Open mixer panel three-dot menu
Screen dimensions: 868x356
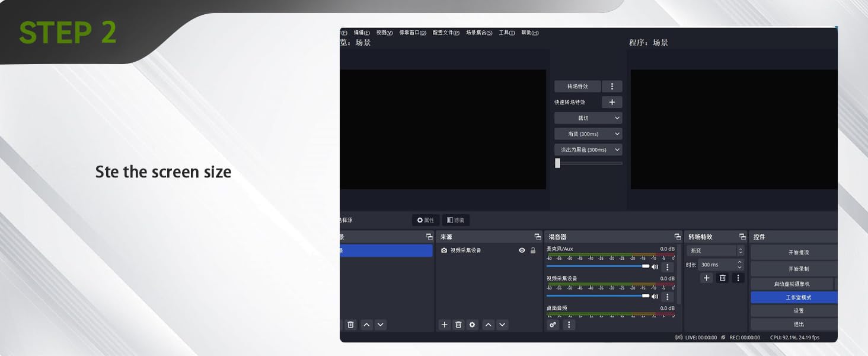[x=569, y=325]
